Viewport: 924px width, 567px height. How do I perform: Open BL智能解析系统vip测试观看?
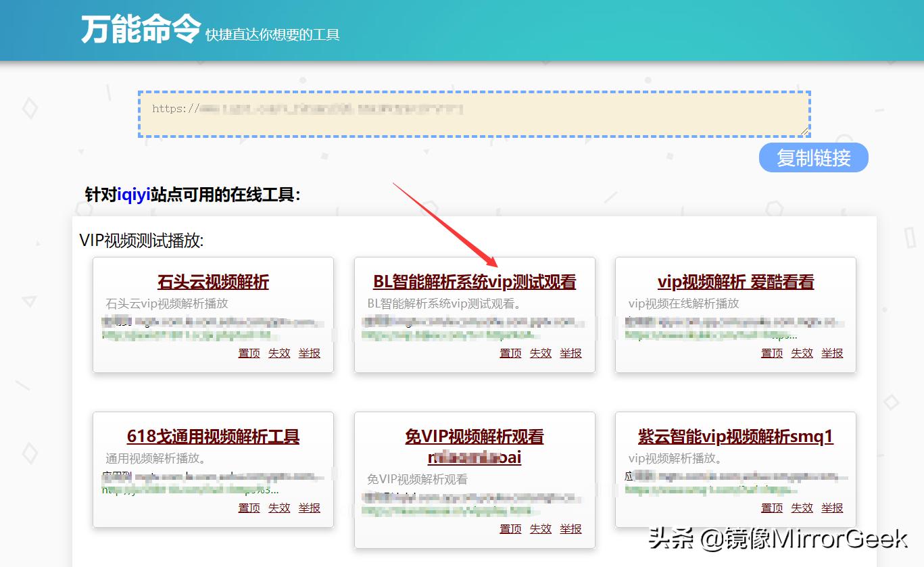click(474, 282)
